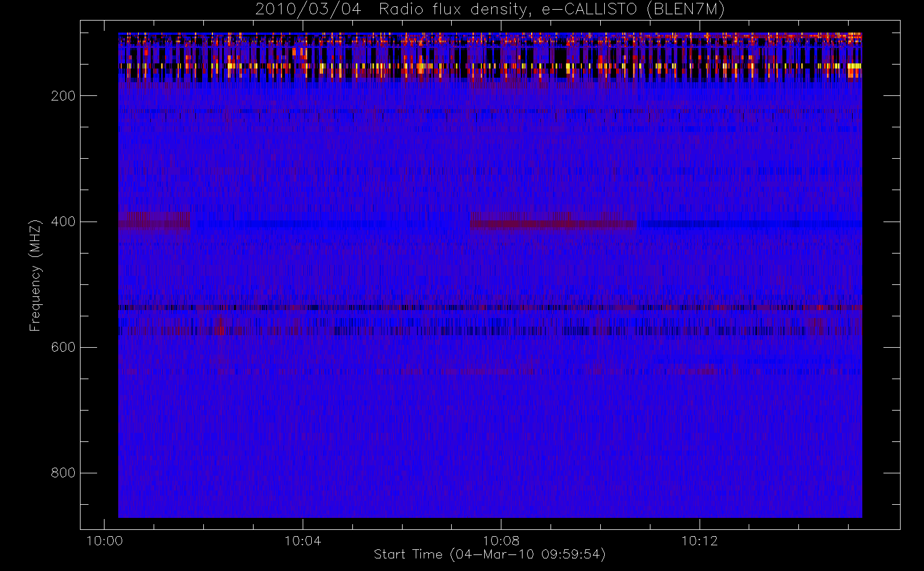Click the '400' frequency tick label

[x=63, y=222]
